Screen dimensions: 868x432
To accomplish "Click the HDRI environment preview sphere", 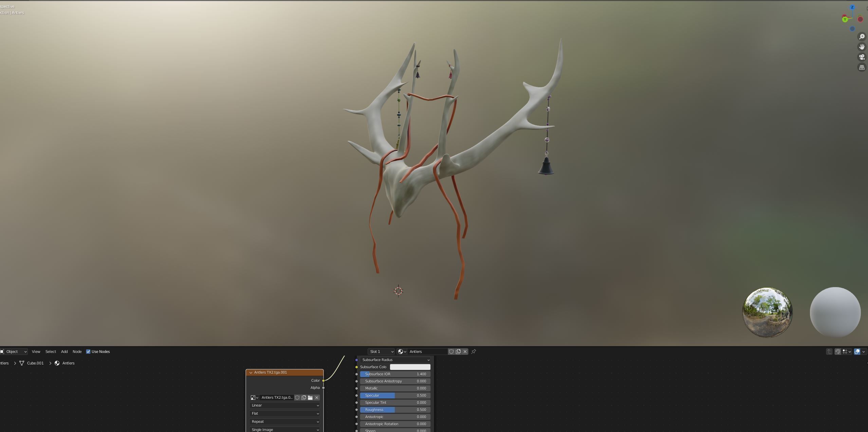I will coord(768,313).
